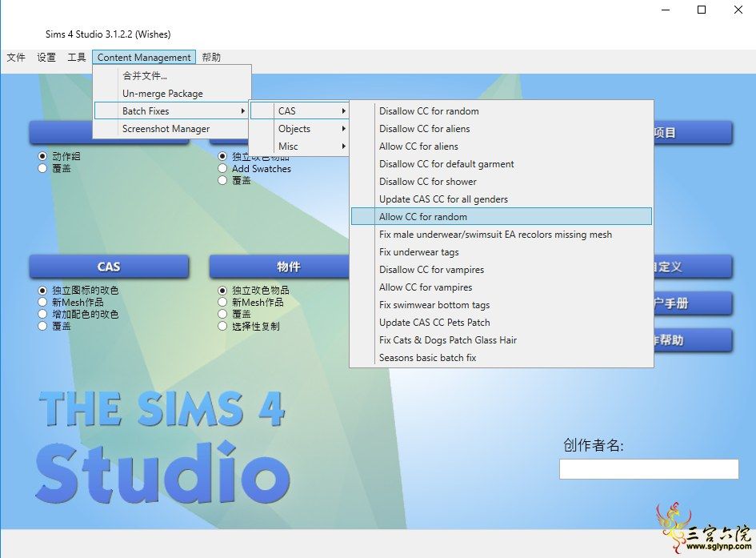Select the Add Swatches radio button

point(222,168)
